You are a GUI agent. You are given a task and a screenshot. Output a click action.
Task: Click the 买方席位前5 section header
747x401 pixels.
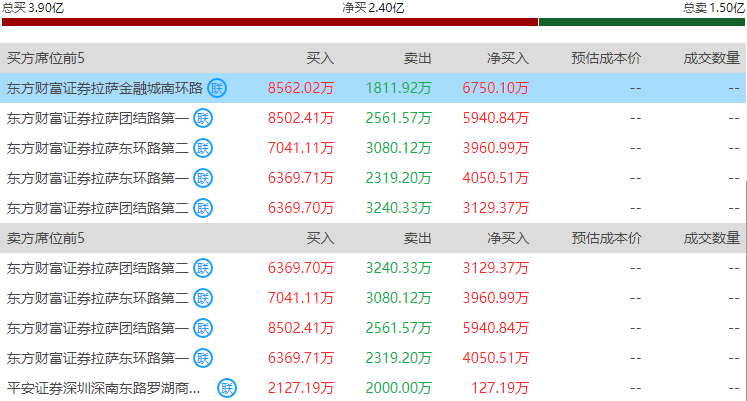tap(45, 58)
